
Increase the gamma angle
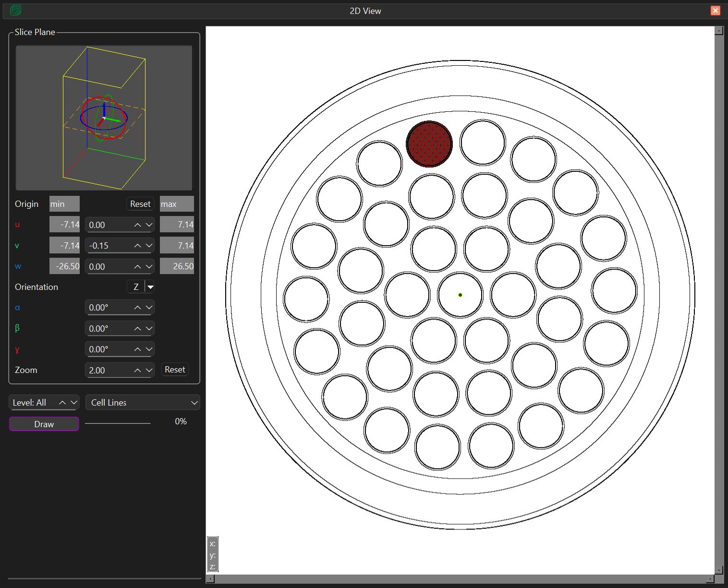pyautogui.click(x=138, y=349)
